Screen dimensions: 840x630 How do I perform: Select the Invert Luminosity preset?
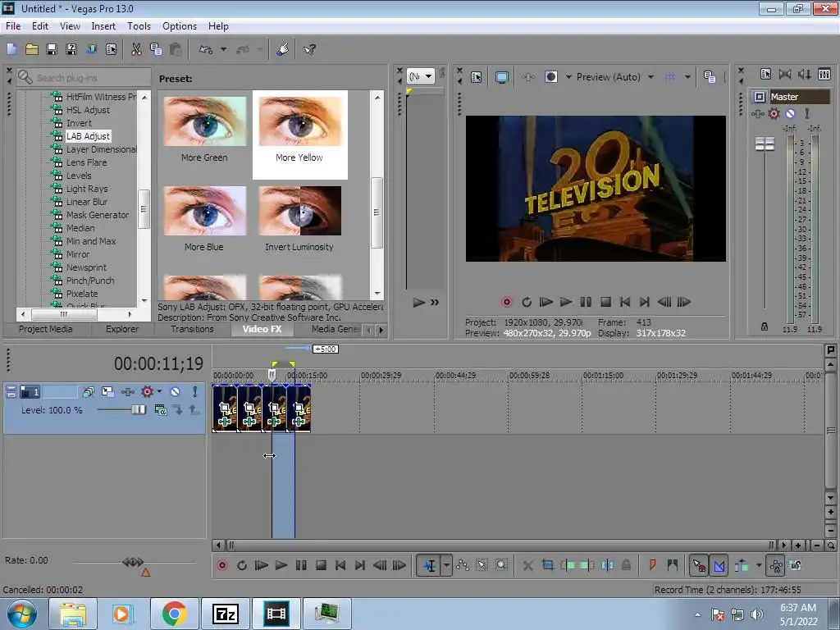tap(299, 219)
